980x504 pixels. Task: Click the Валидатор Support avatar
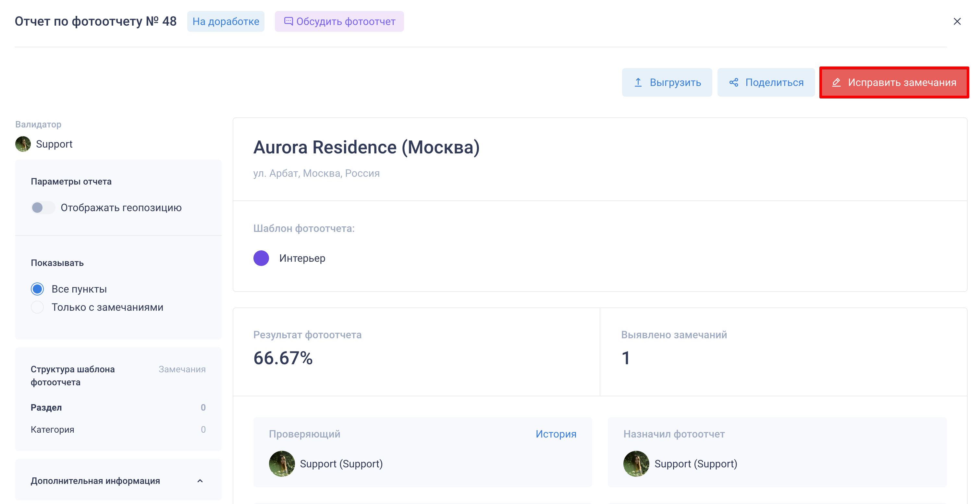point(23,144)
